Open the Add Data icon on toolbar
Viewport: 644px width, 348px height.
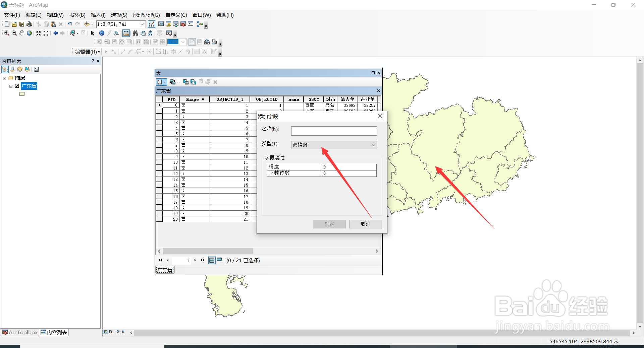click(x=86, y=24)
